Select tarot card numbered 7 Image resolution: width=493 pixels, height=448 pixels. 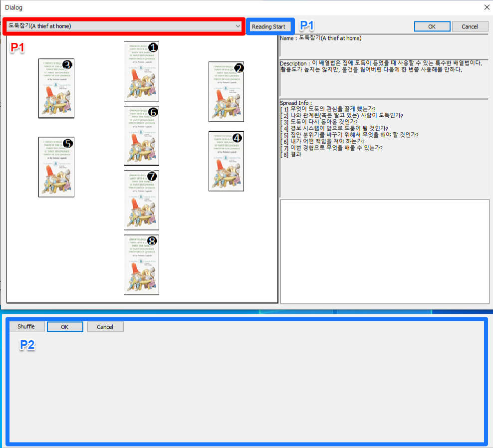[142, 200]
